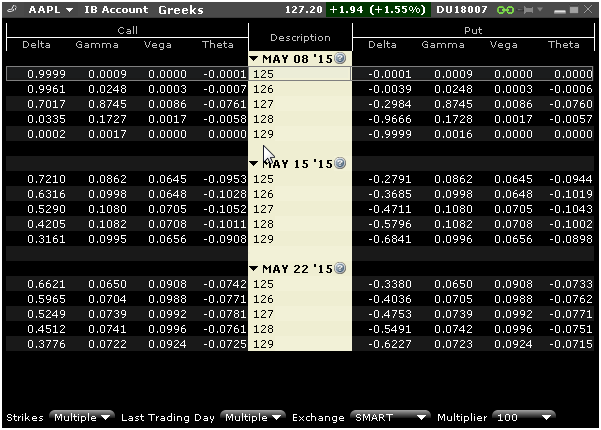Maximize the Greeks window
This screenshot has width=601, height=430.
pyautogui.click(x=575, y=10)
